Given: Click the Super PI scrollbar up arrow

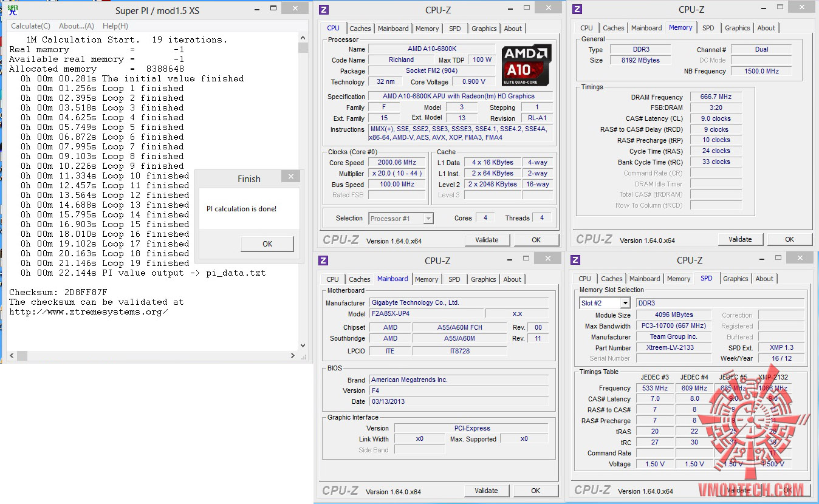Looking at the screenshot, I should 303,39.
